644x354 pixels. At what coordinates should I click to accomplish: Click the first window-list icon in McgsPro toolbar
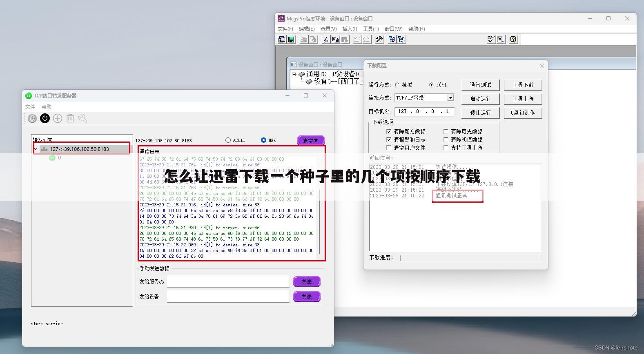(x=282, y=40)
